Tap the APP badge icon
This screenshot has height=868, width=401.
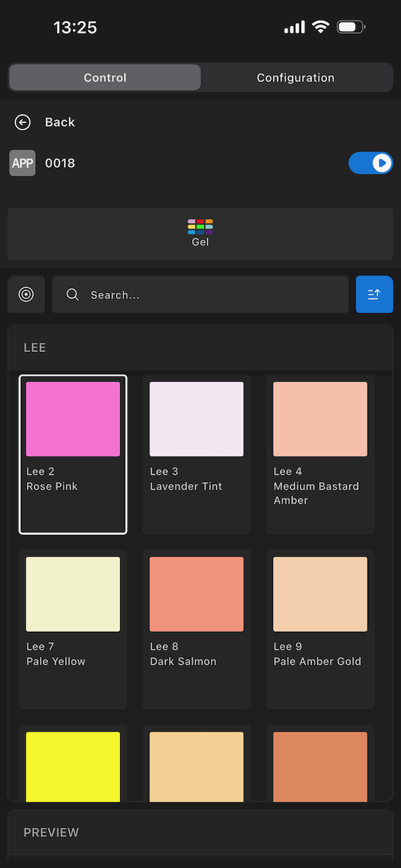pyautogui.click(x=22, y=163)
